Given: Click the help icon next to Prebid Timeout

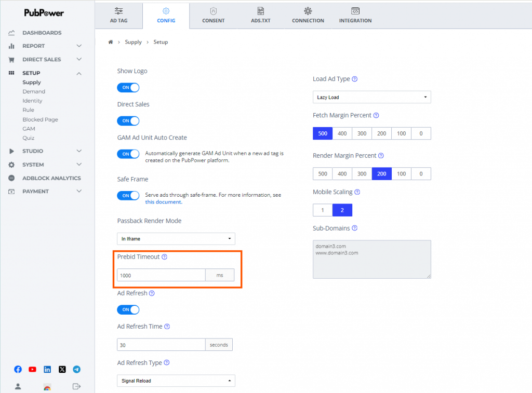Looking at the screenshot, I should (164, 257).
